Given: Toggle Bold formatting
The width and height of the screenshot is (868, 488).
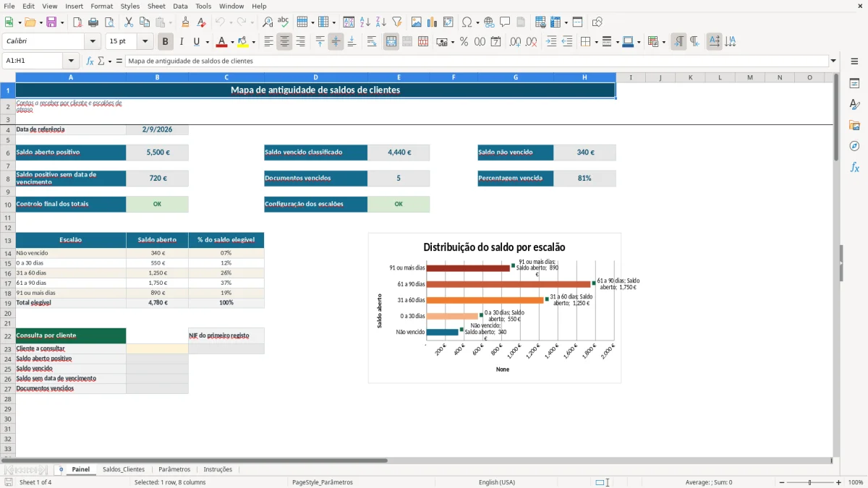Looking at the screenshot, I should (x=166, y=42).
